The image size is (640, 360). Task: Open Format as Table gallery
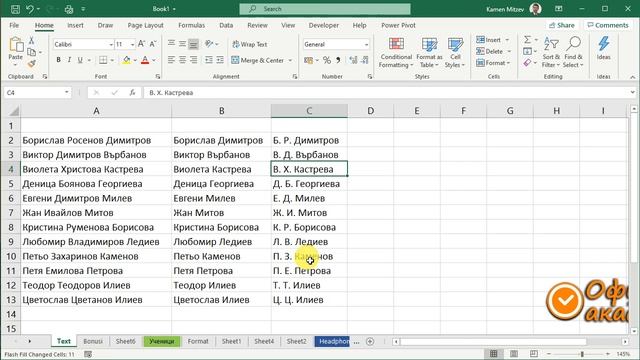[429, 53]
